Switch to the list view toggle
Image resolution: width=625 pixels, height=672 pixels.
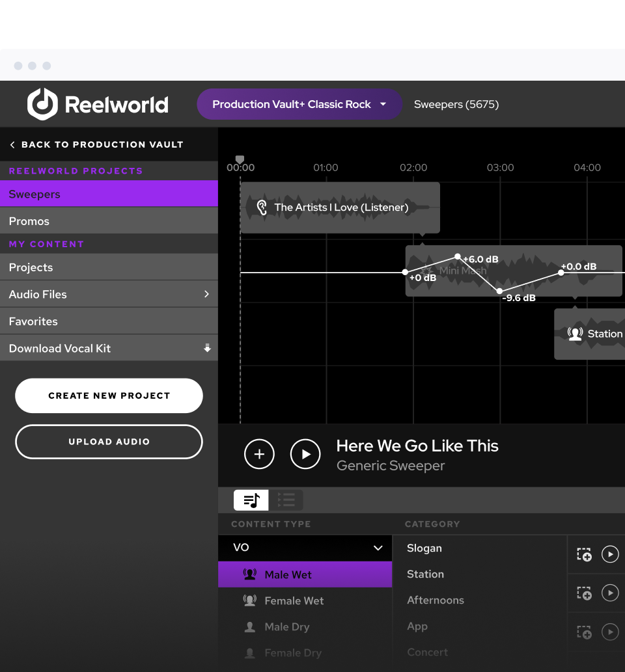[x=286, y=500]
